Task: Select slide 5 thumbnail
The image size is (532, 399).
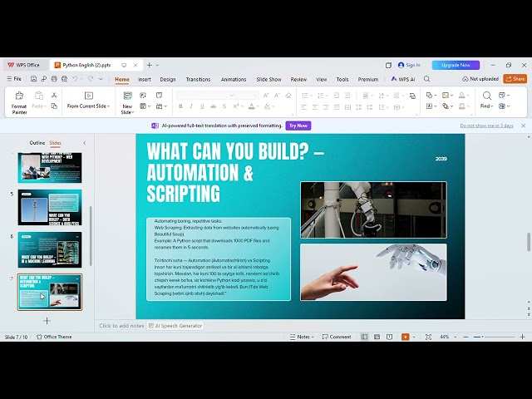Action: (50, 208)
